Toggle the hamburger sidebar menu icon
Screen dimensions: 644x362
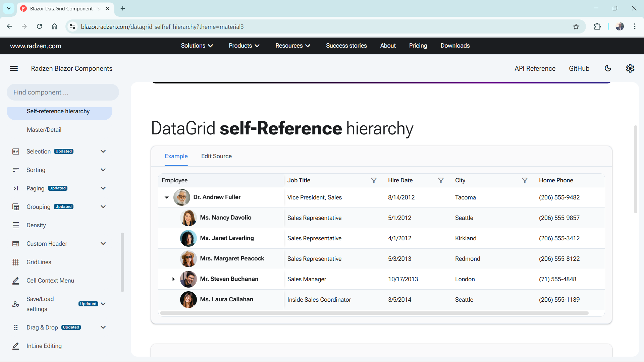[x=14, y=68]
